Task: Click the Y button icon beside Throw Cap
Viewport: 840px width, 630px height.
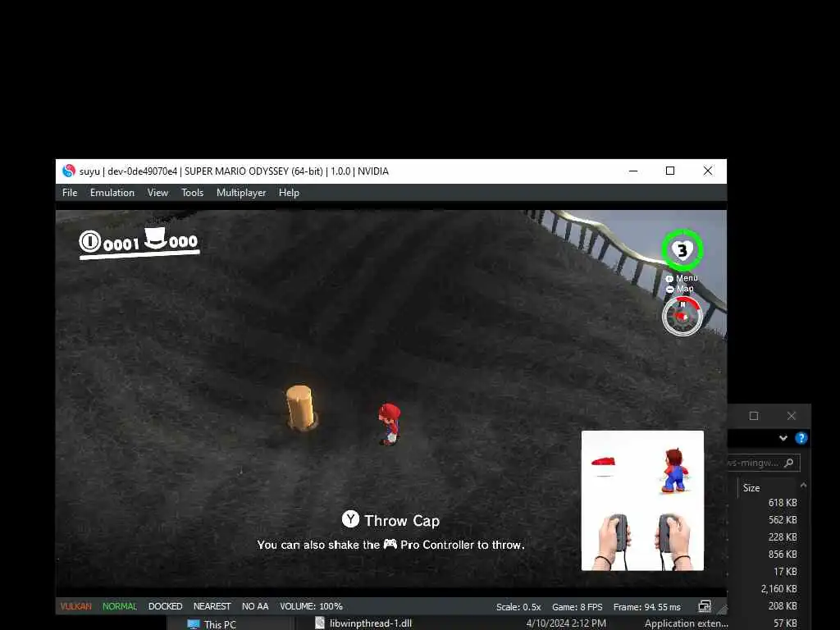Action: click(x=350, y=519)
